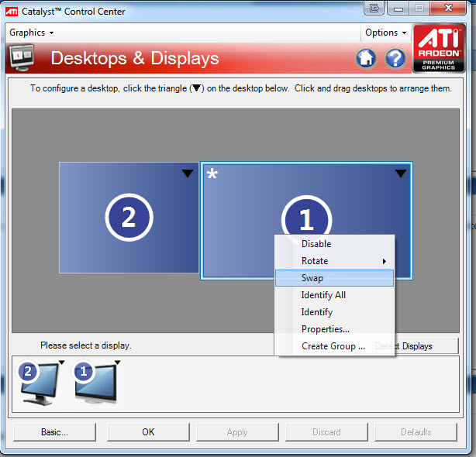Image resolution: width=476 pixels, height=457 pixels.
Task: Select the display 2 monitor icon below
Action: [x=40, y=383]
